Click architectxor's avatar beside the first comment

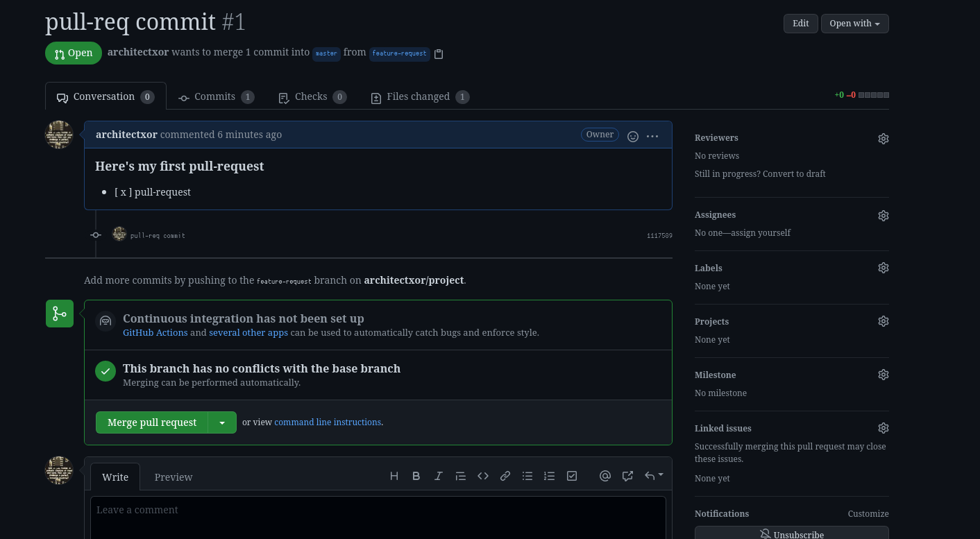point(59,135)
